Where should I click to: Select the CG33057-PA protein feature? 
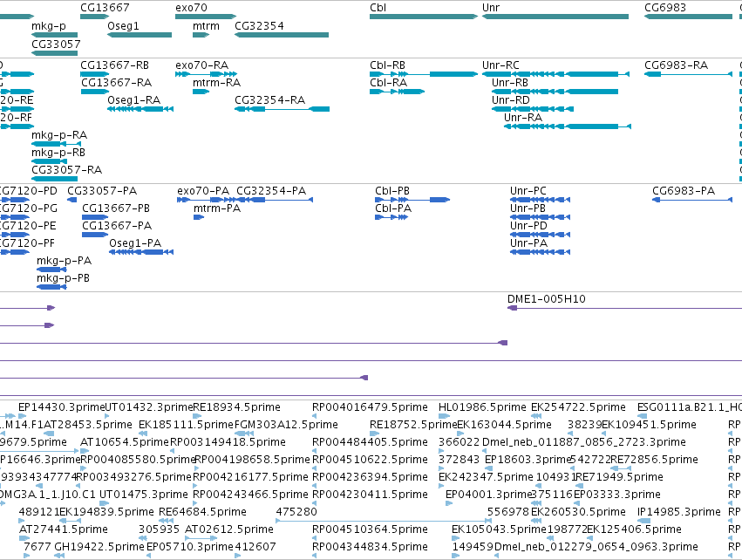pyautogui.click(x=71, y=200)
